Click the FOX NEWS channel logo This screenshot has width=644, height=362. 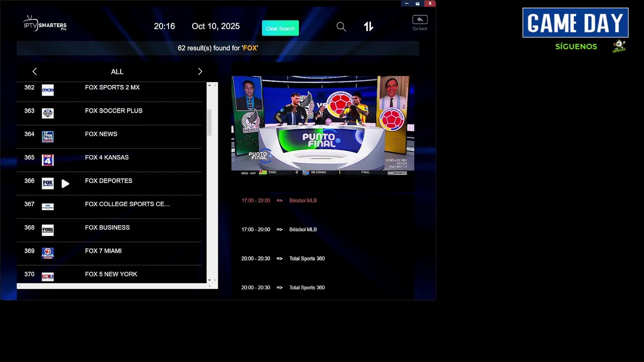pos(48,137)
